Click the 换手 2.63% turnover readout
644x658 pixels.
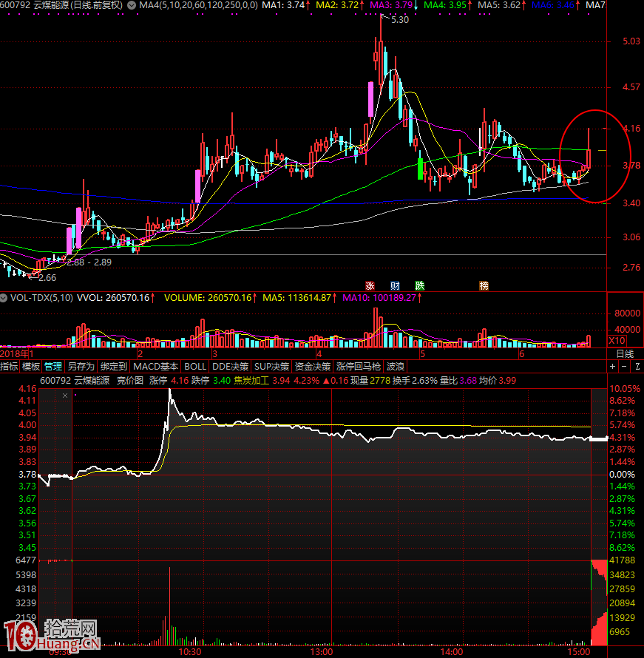[x=415, y=381]
